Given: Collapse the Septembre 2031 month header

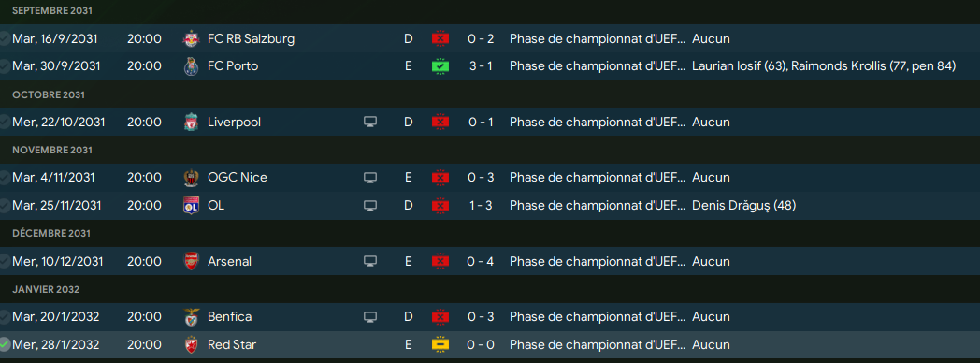Looking at the screenshot, I should [53, 11].
